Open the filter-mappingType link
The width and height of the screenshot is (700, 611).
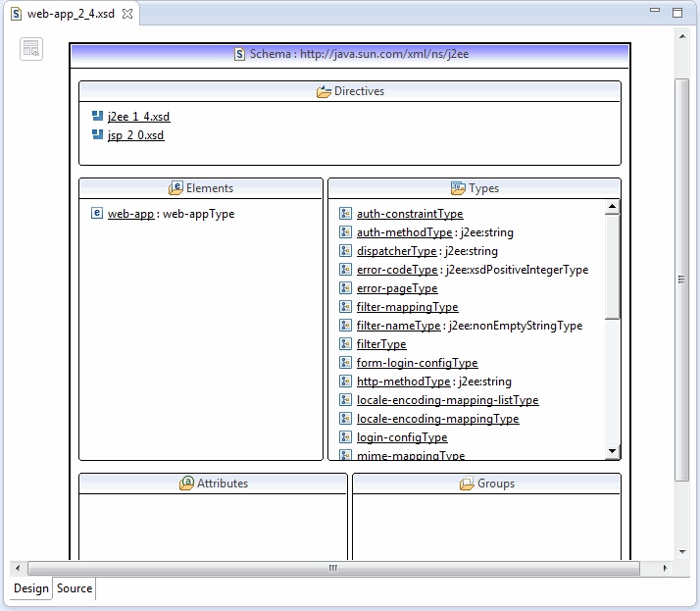pyautogui.click(x=407, y=307)
